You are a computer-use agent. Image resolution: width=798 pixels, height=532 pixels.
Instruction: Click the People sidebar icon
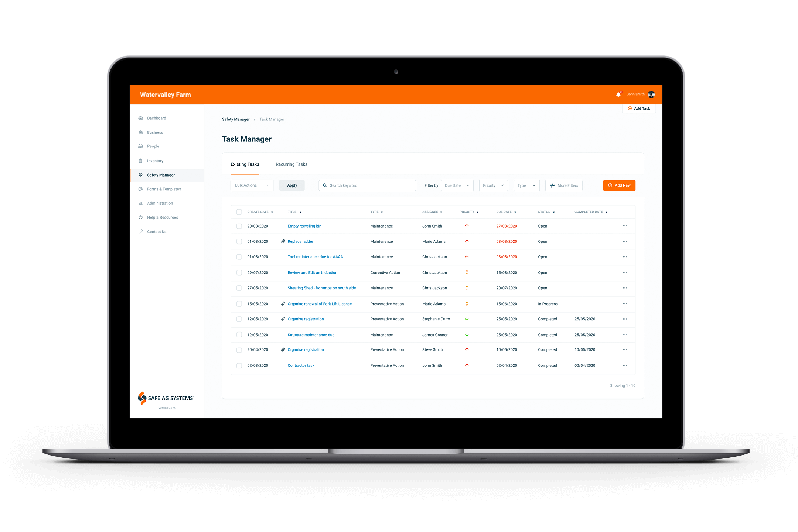pos(141,147)
